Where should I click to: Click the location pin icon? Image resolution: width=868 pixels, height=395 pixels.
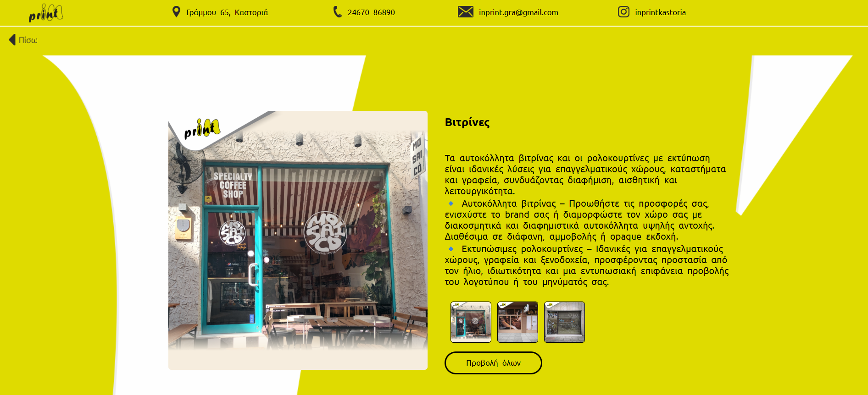click(x=176, y=12)
